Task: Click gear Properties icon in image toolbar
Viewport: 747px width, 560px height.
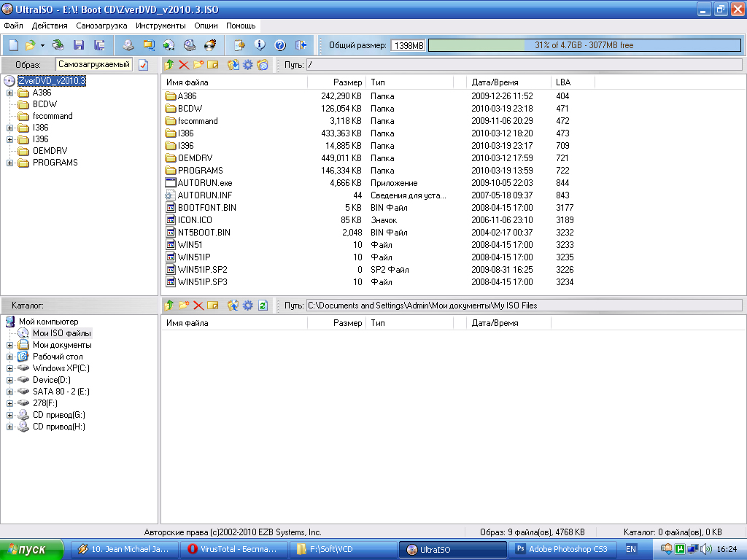Action: [248, 65]
